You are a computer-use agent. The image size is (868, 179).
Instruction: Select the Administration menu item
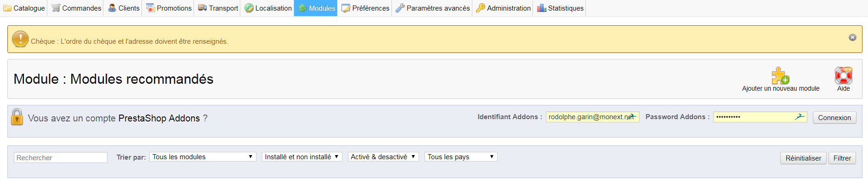[503, 8]
